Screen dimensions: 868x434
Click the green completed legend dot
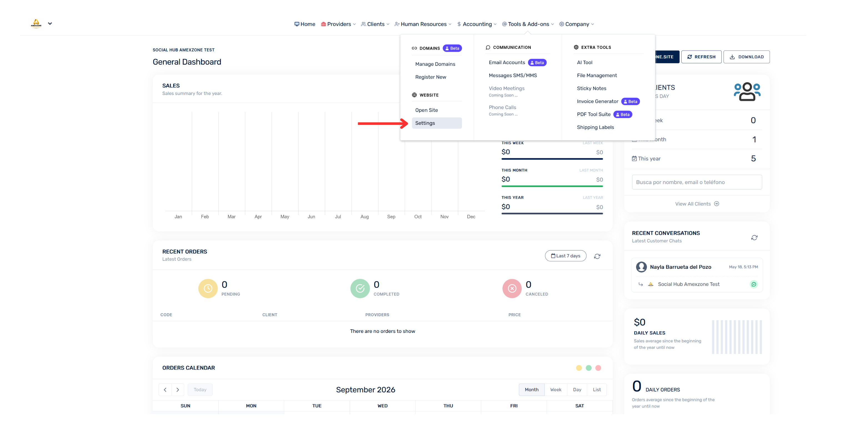coord(589,368)
